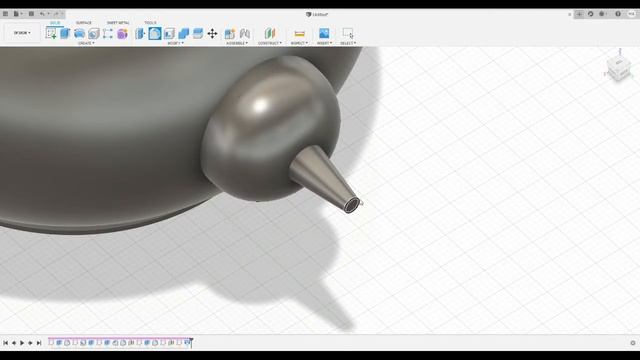The width and height of the screenshot is (640, 360).
Task: Select the Untitled document tab
Action: click(x=317, y=14)
